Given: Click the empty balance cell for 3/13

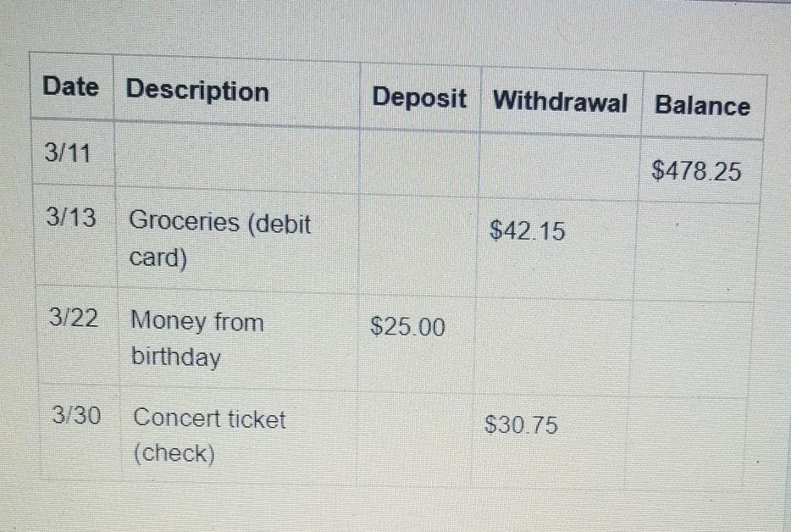Looking at the screenshot, I should pos(698,252).
